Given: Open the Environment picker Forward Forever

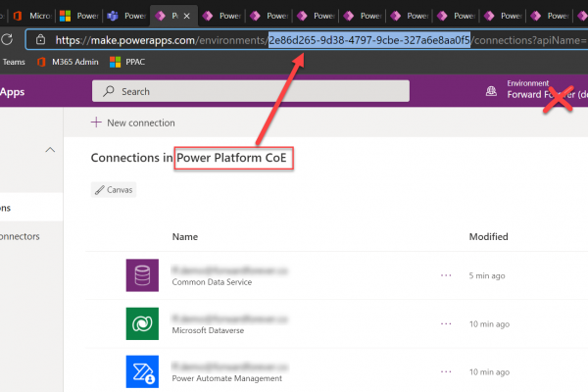Looking at the screenshot, I should pos(547,89).
